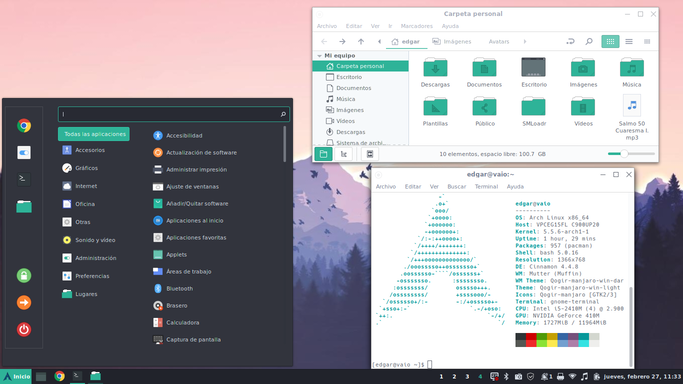683x384 pixels.
Task: Click the orange logout icon
Action: click(24, 302)
